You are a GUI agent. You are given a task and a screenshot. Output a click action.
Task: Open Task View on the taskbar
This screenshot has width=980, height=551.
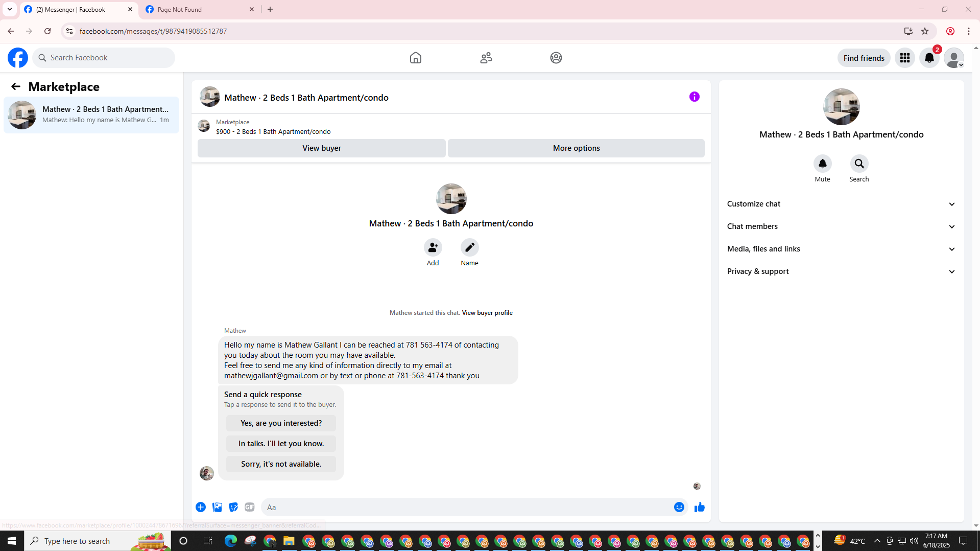[x=208, y=541]
